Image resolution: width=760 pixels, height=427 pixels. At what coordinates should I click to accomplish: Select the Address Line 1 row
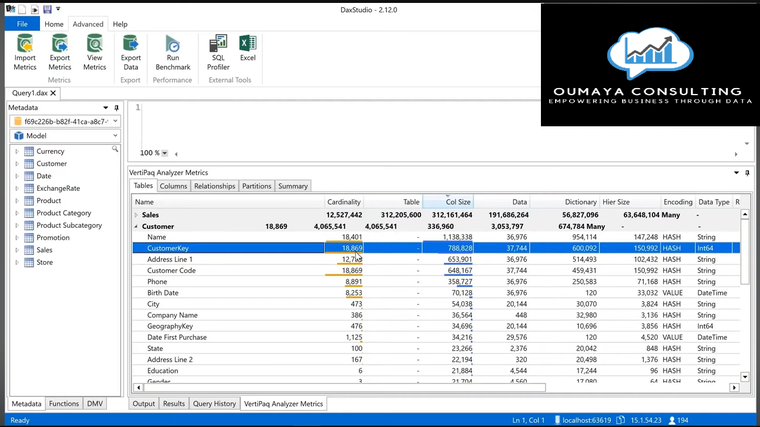pos(170,259)
